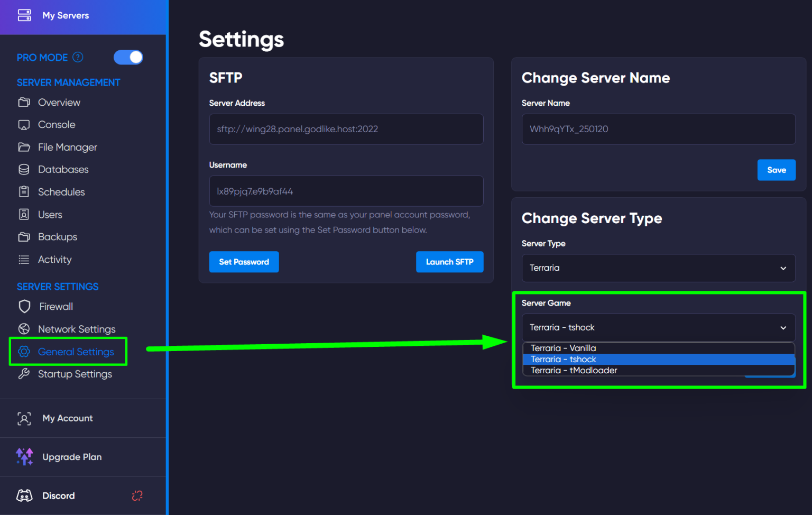Viewport: 812px width, 515px height.
Task: Click the General Settings gear icon
Action: 24,352
